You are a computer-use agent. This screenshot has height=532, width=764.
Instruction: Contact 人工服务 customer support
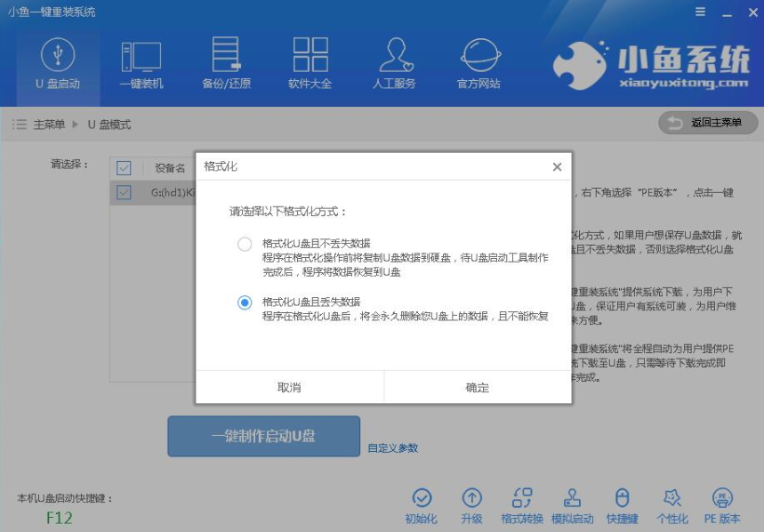[x=397, y=62]
